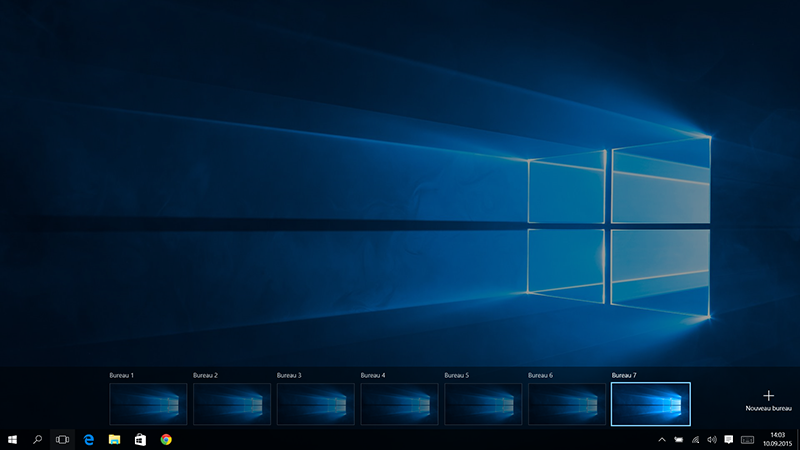Open the volume speaker control

point(712,439)
